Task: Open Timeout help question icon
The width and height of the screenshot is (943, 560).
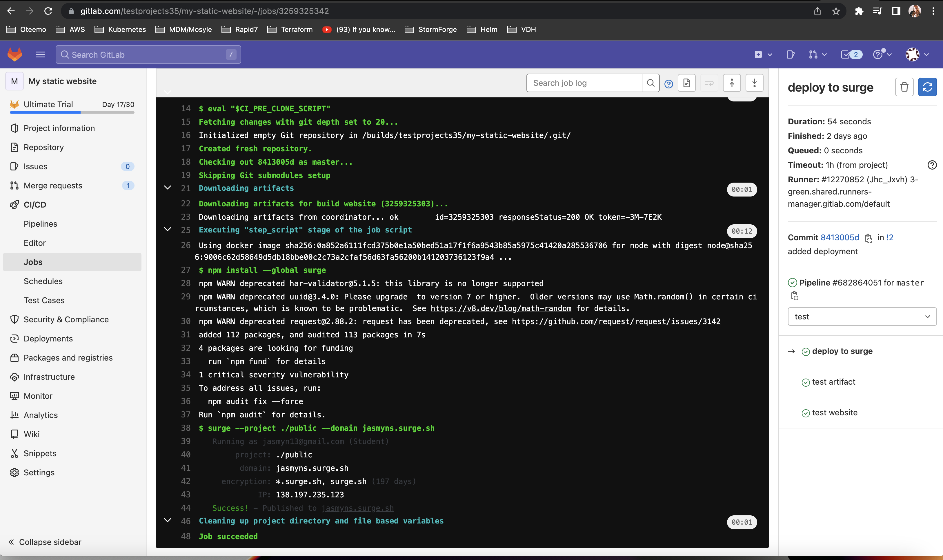Action: [932, 165]
